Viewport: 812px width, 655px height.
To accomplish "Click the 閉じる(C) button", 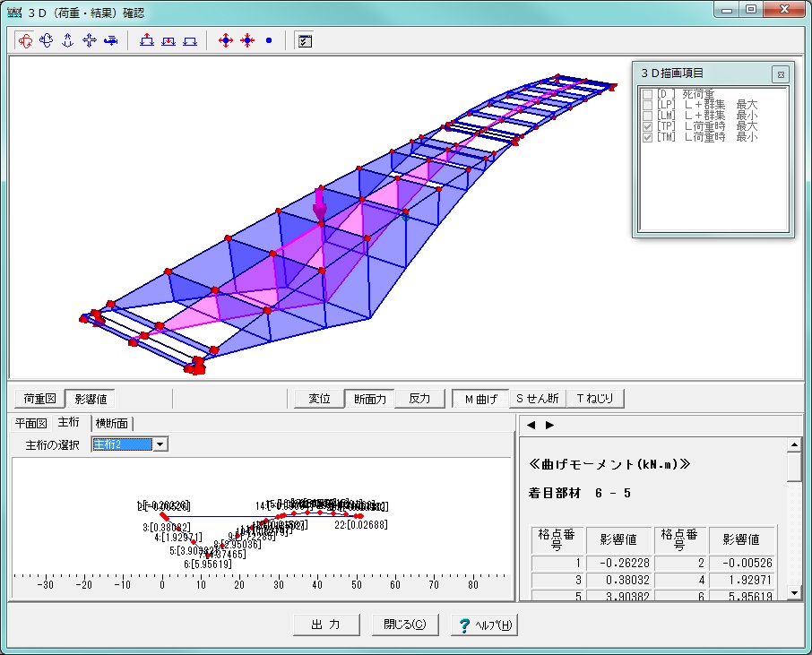I will (405, 625).
